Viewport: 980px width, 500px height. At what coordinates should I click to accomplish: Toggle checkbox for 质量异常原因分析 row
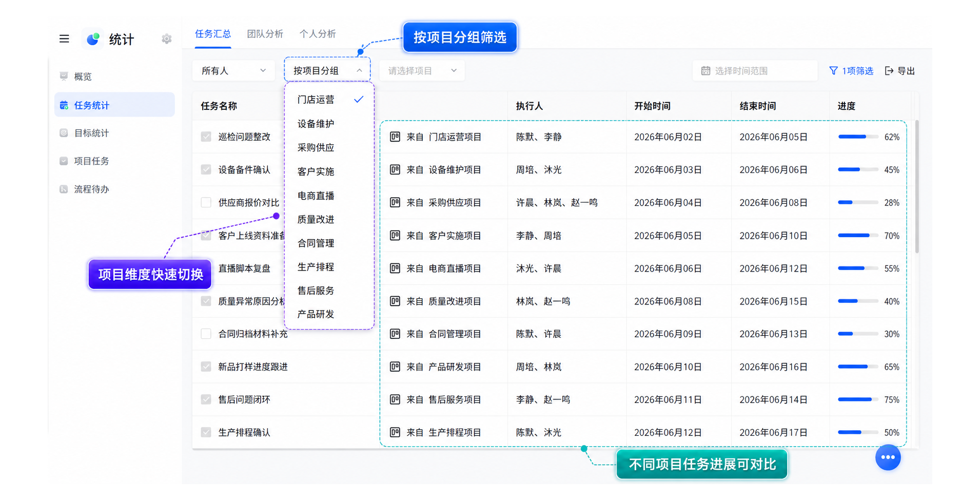[x=206, y=301]
